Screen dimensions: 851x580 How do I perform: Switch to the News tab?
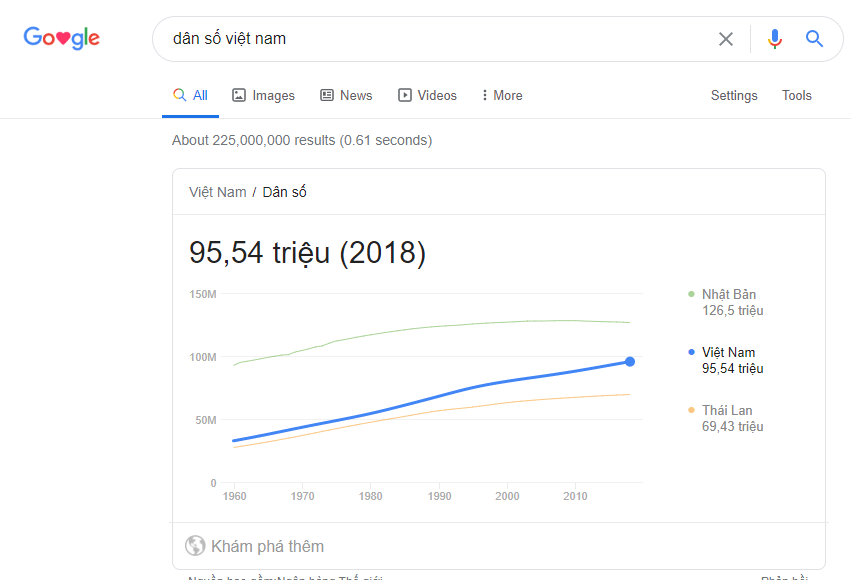pyautogui.click(x=346, y=95)
